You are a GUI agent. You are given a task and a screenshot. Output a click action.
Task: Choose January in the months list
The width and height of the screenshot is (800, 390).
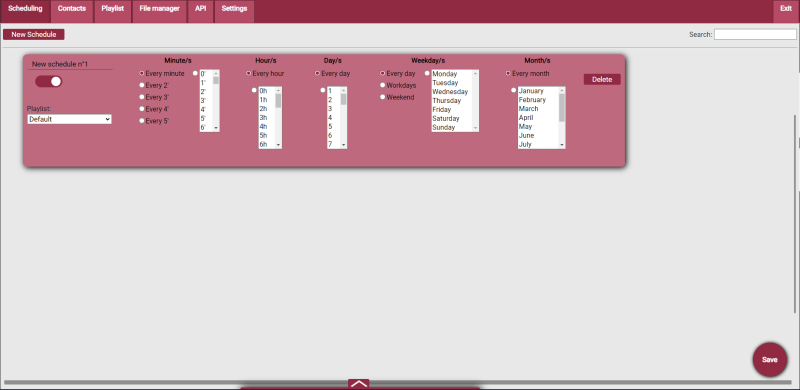[538, 91]
